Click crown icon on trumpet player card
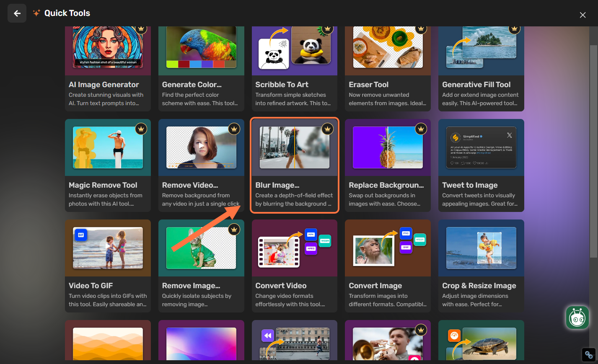The image size is (598, 364). (421, 330)
